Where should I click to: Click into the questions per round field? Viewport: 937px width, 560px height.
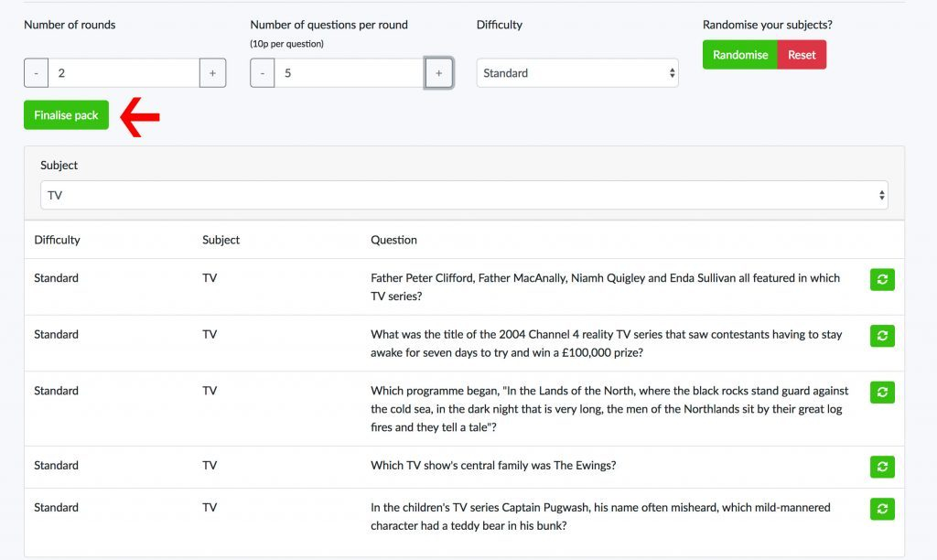[x=349, y=73]
